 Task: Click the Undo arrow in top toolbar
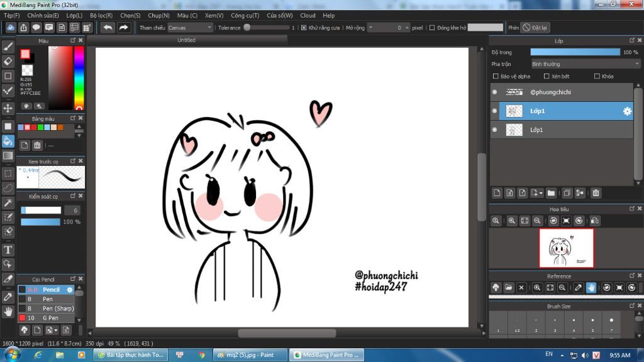click(108, 28)
